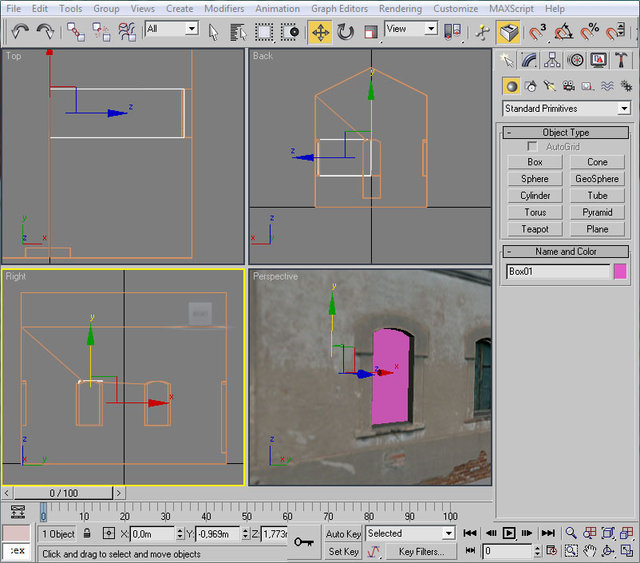640x563 pixels.
Task: Open the Standard Primitives dropdown
Action: pos(566,108)
